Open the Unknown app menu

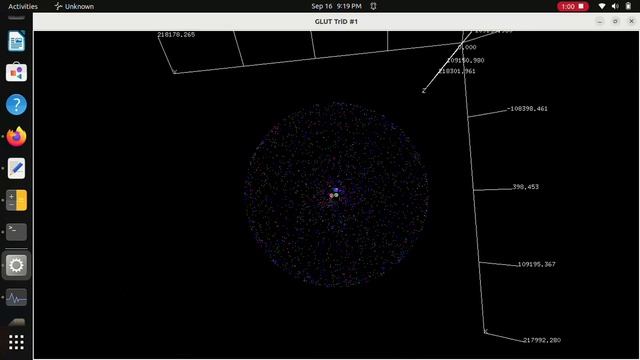[74, 6]
